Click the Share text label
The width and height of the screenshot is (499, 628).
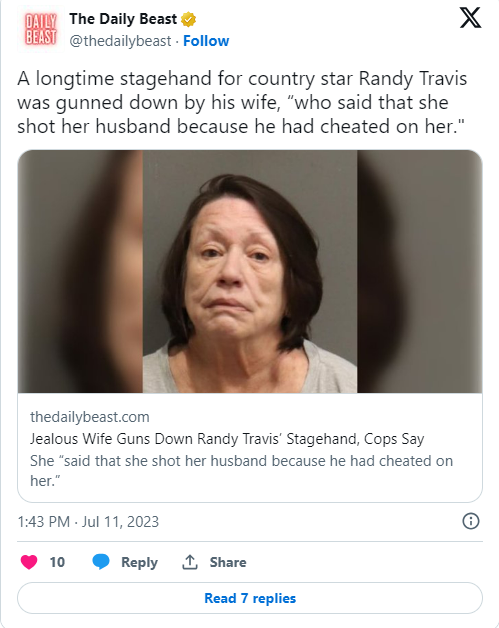point(228,562)
